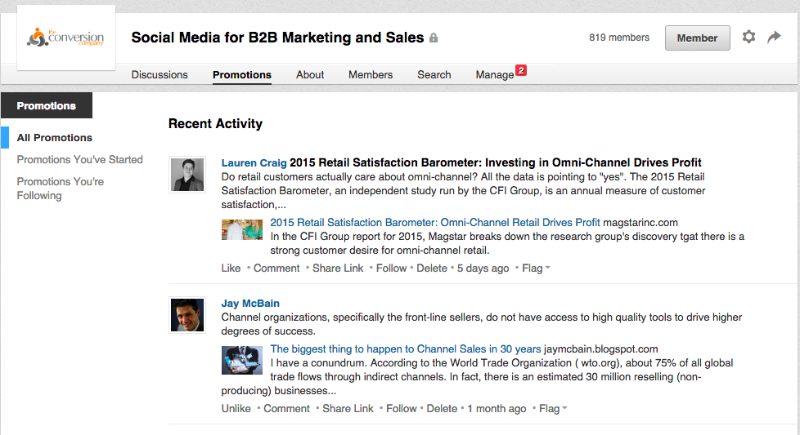800x435 pixels.
Task: Click the Member button
Action: 697,38
